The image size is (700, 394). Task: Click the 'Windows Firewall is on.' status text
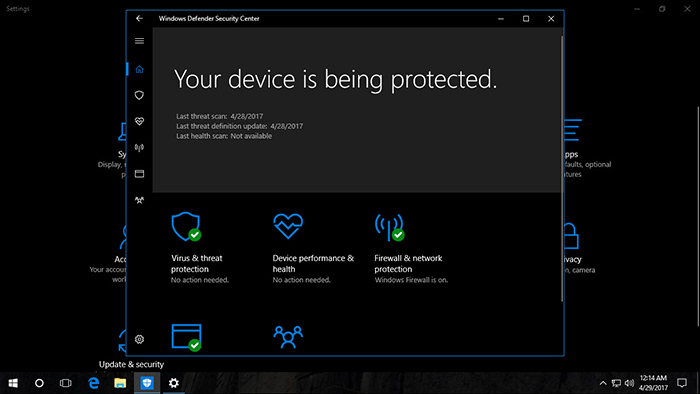tap(411, 280)
